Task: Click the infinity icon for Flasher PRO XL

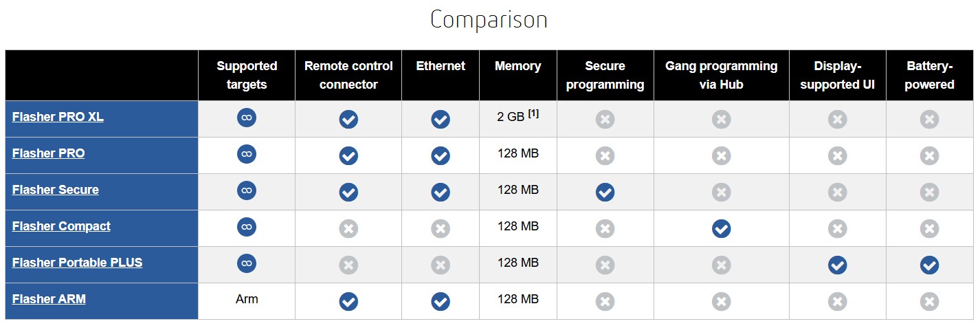Action: click(247, 118)
